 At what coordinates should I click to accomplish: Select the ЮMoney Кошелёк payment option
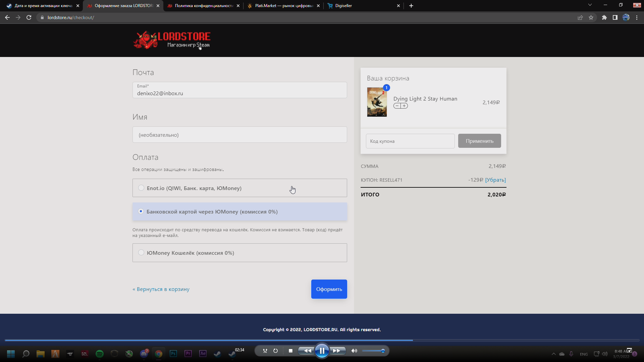(x=240, y=253)
